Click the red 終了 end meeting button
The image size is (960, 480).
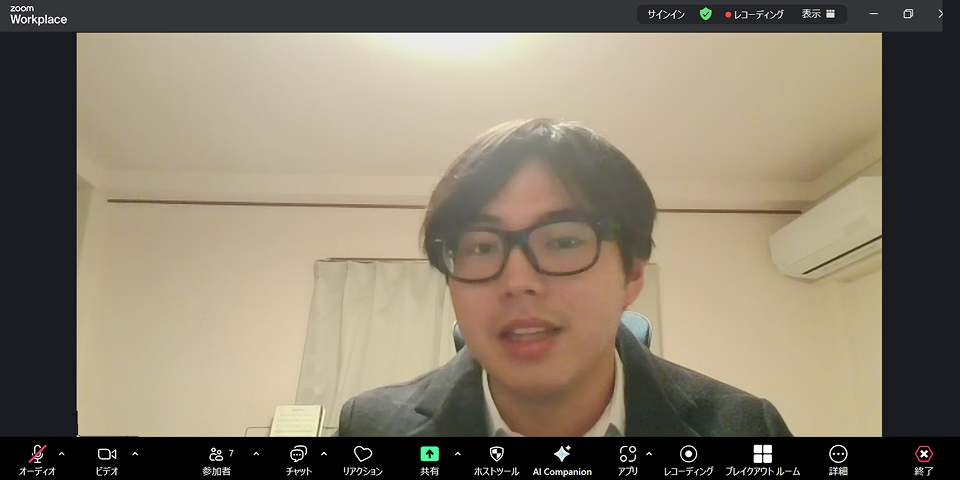point(924,454)
